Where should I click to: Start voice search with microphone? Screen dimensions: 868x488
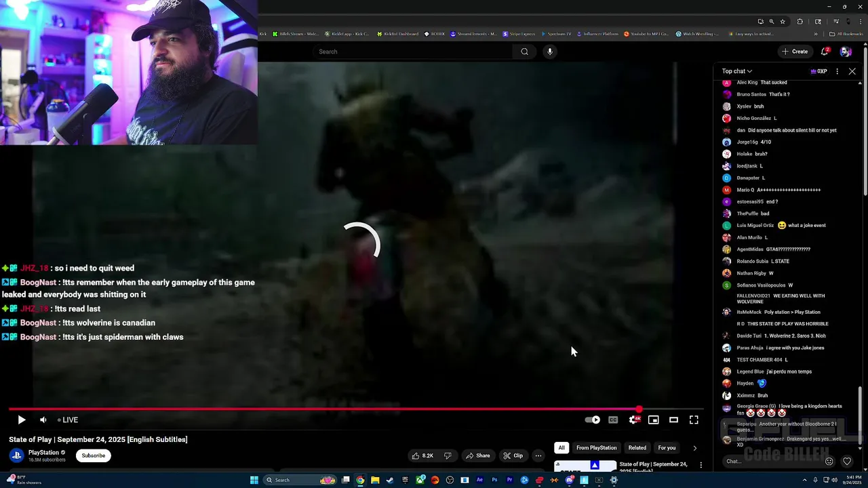pyautogui.click(x=550, y=52)
